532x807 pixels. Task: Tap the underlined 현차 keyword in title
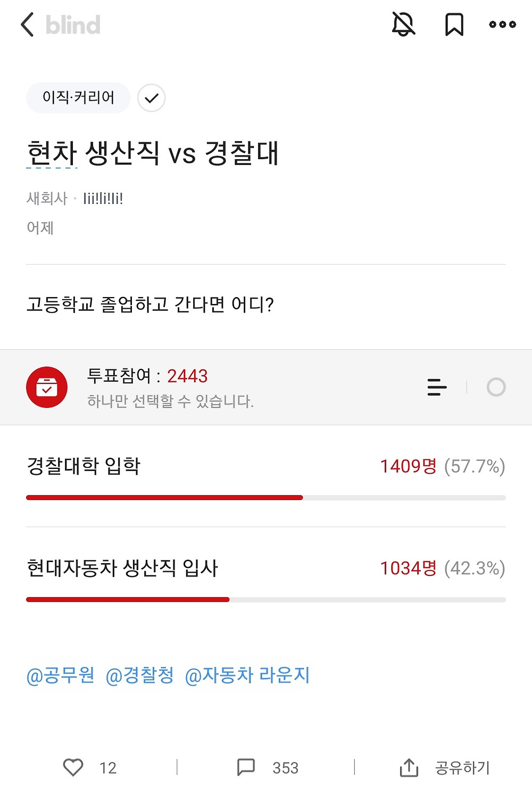pos(52,153)
